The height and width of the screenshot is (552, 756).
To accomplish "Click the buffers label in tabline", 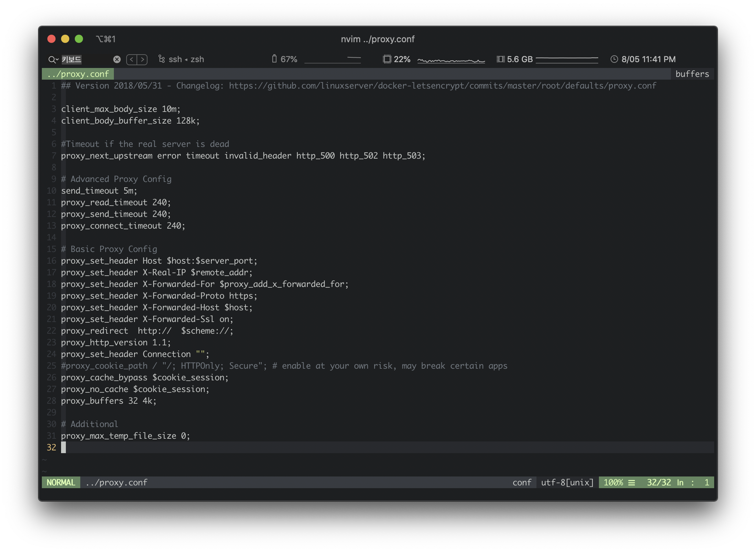I will pos(692,74).
